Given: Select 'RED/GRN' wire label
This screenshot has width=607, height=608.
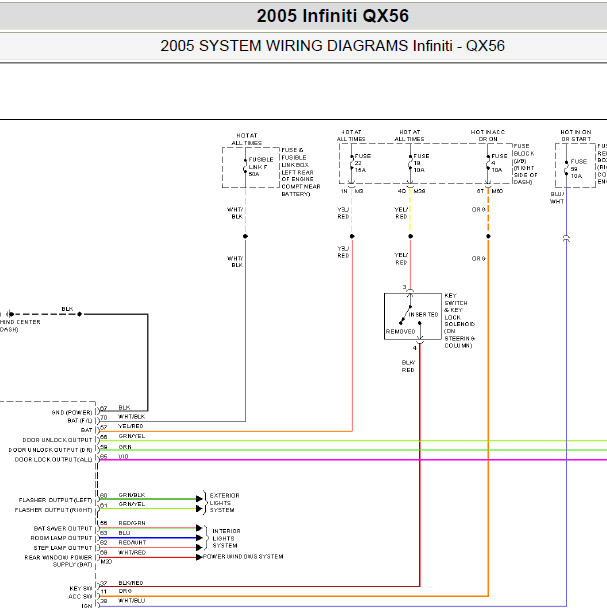Looking at the screenshot, I should coord(132,523).
